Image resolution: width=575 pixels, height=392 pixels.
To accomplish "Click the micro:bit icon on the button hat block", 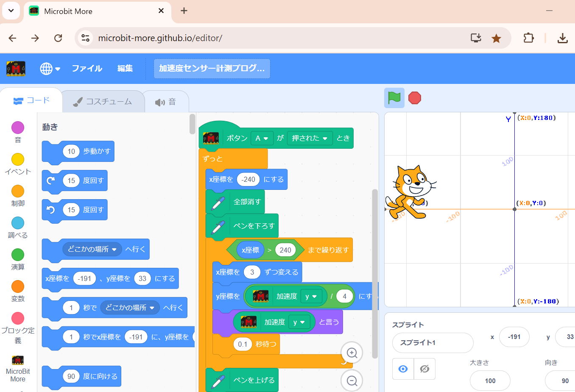I will point(211,138).
